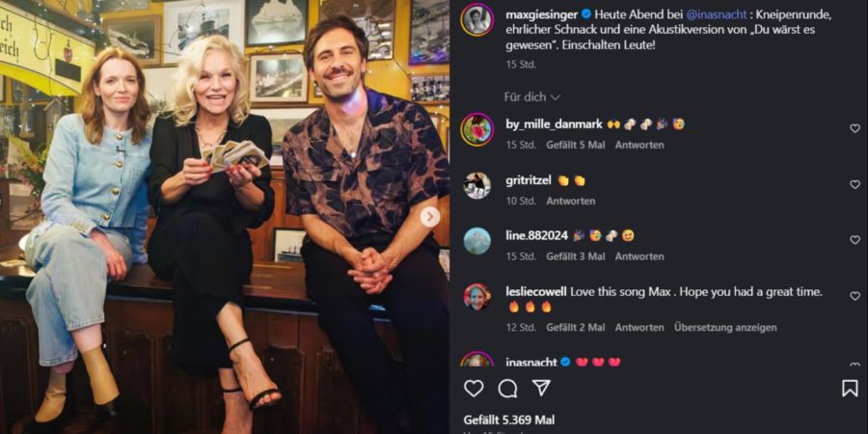Image resolution: width=868 pixels, height=434 pixels.
Task: View likes on by_mille_danmark's comment
Action: [x=576, y=145]
